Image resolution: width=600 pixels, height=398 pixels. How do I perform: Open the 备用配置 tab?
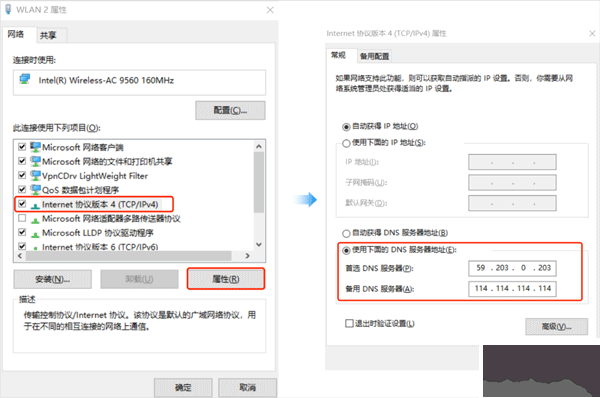point(374,56)
